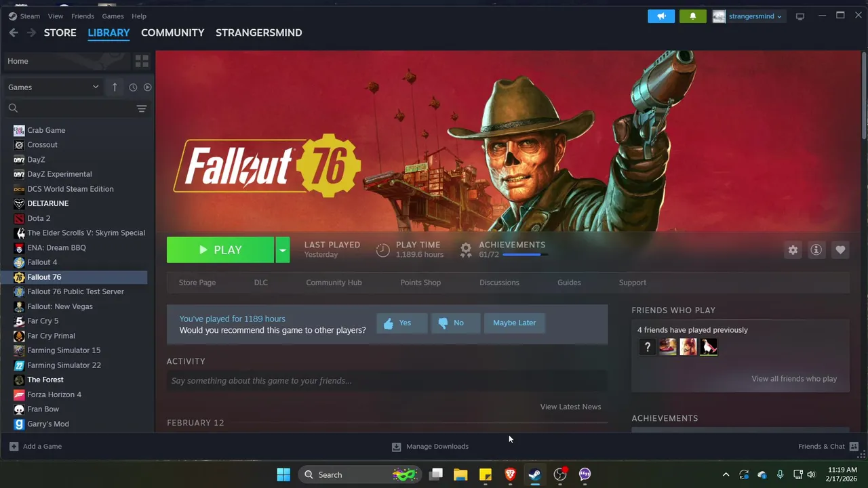868x488 pixels.
Task: Select DELTARUNE in game list
Action: tap(80, 203)
